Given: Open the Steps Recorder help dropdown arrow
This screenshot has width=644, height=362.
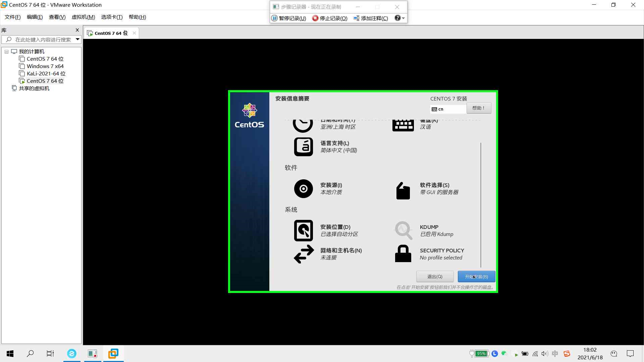Looking at the screenshot, I should [403, 18].
